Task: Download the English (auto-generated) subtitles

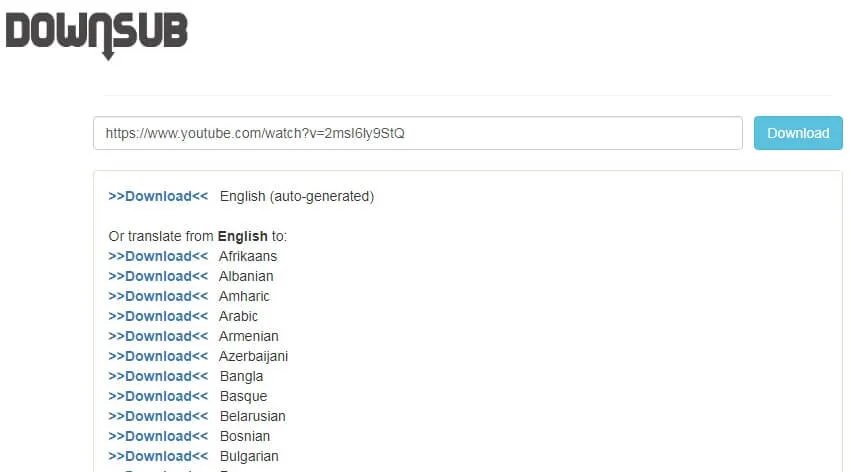Action: (x=158, y=196)
